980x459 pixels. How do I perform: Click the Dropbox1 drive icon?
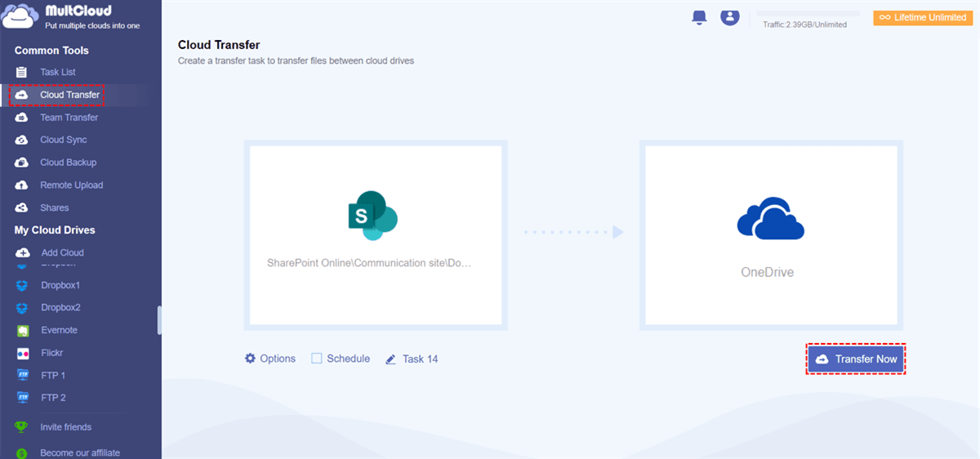tap(23, 285)
